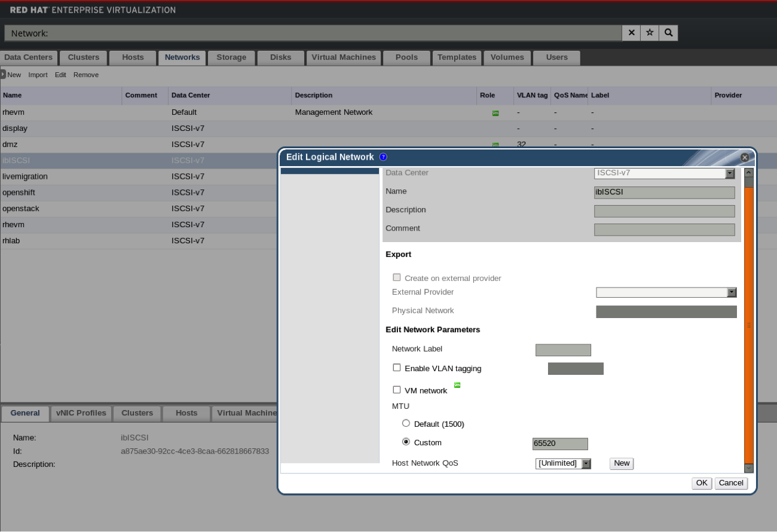
Task: Click the custom MTU value field
Action: click(560, 444)
